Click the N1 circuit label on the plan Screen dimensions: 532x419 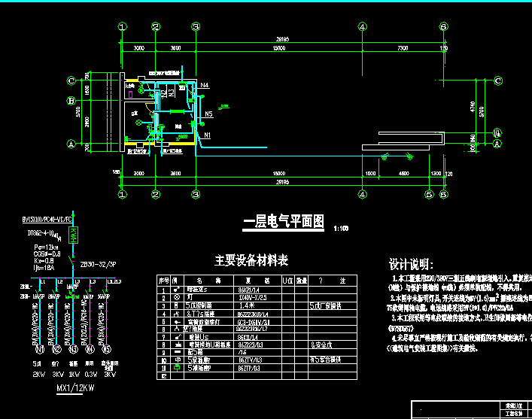207,135
